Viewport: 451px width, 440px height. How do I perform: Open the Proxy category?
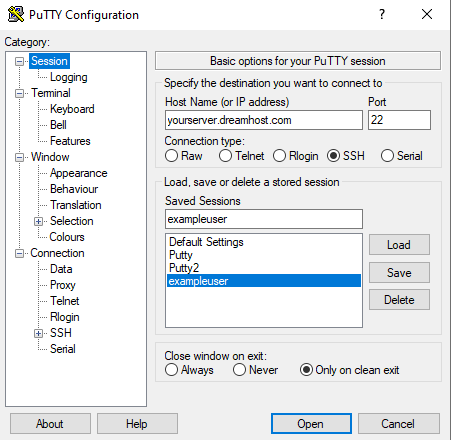click(63, 285)
